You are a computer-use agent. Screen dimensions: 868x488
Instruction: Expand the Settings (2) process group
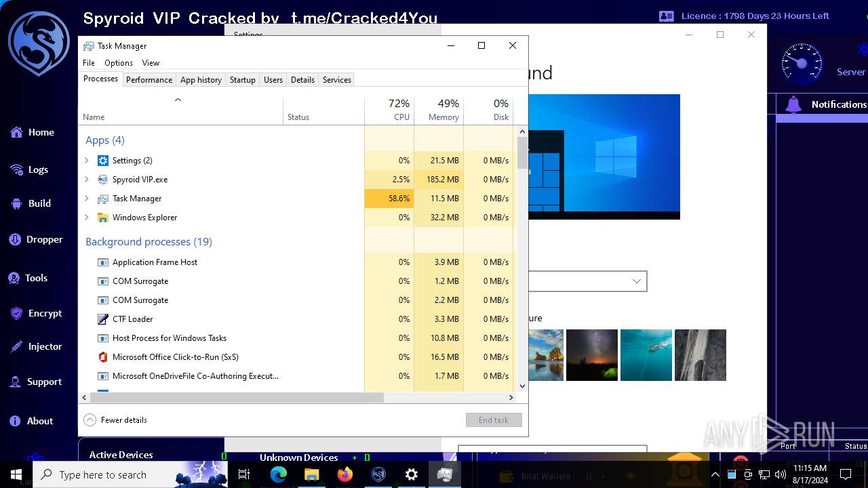[87, 161]
